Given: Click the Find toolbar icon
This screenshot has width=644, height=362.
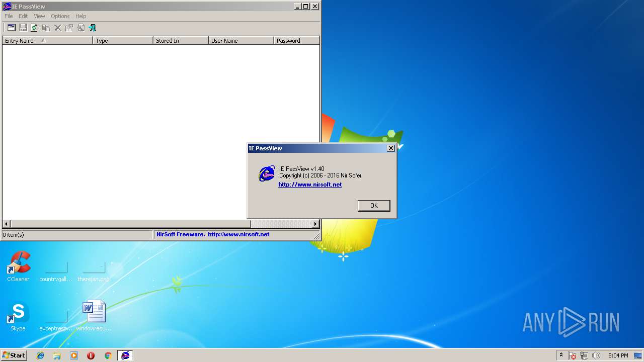Looking at the screenshot, I should 80,28.
